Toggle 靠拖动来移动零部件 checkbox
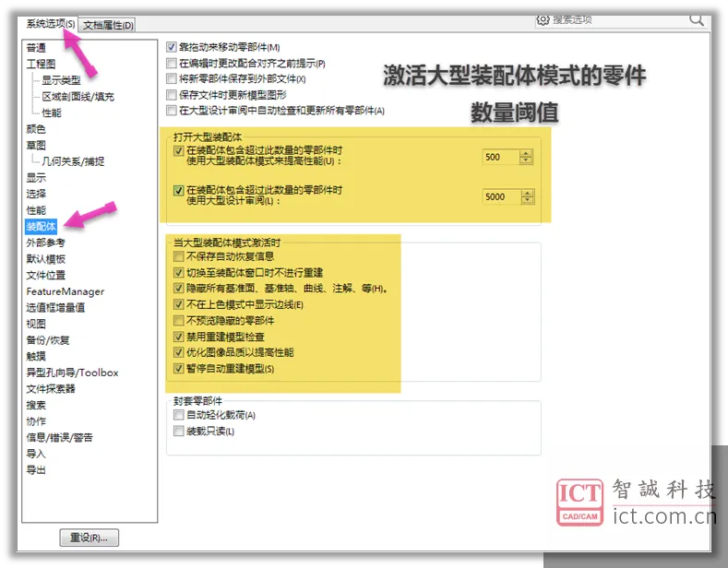The image size is (728, 568). pyautogui.click(x=172, y=47)
